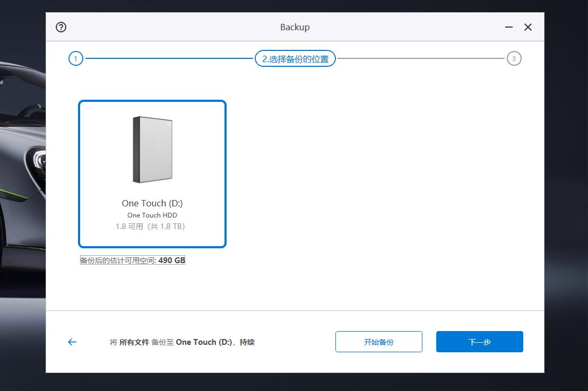The image size is (588, 391).
Task: Click the 备份后的估计可用空间: 490 GB text
Action: click(132, 260)
